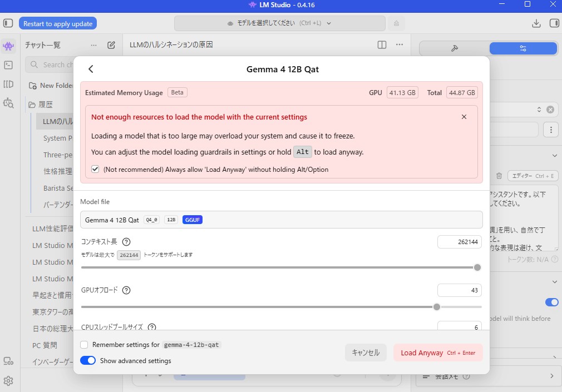Click the CPU thread pool size field
This screenshot has width=562, height=392.
(460, 325)
